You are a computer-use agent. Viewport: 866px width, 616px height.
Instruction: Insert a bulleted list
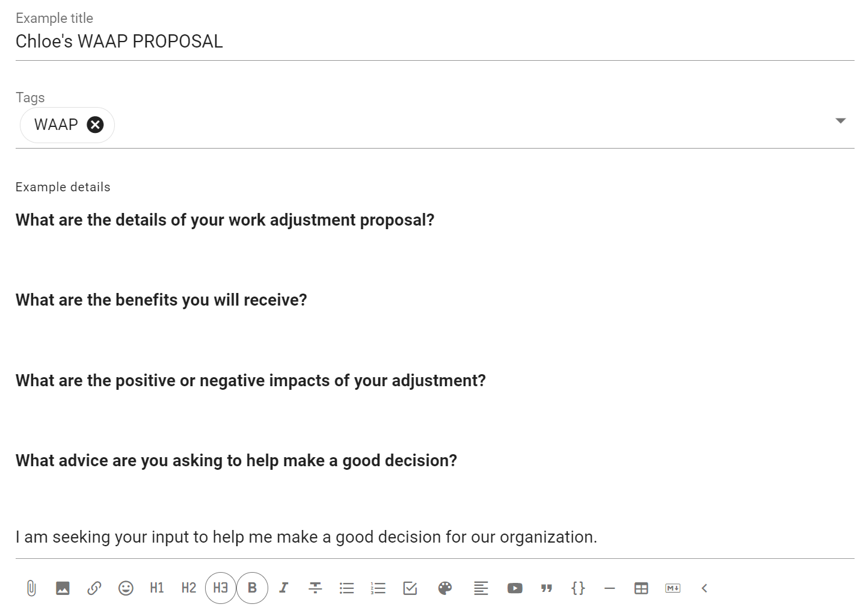tap(346, 588)
